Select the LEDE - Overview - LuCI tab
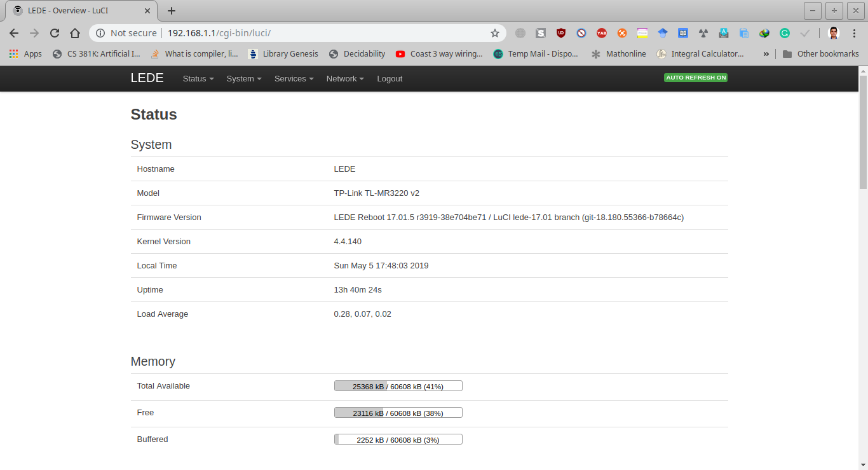Screen dimensions: 868x470 [x=81, y=11]
